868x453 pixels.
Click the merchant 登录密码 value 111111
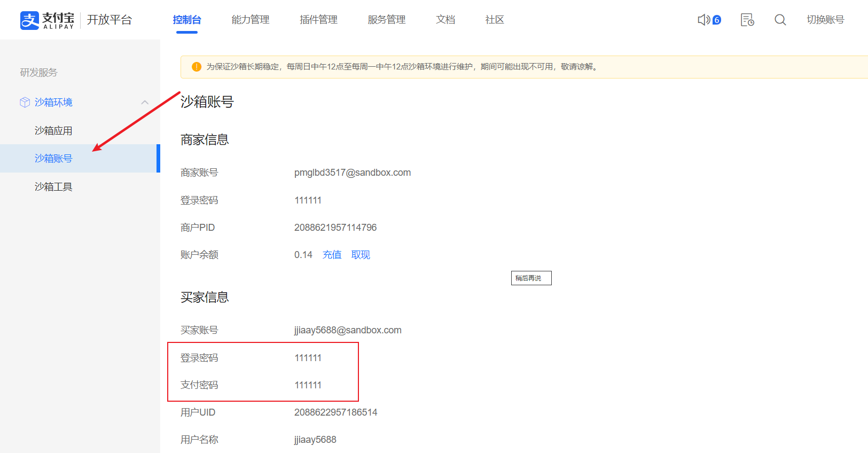point(308,200)
